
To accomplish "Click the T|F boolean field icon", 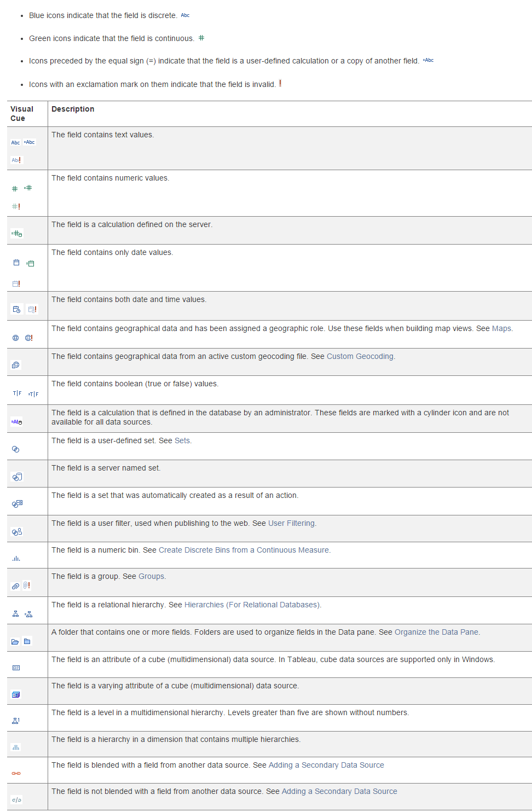I will [16, 393].
